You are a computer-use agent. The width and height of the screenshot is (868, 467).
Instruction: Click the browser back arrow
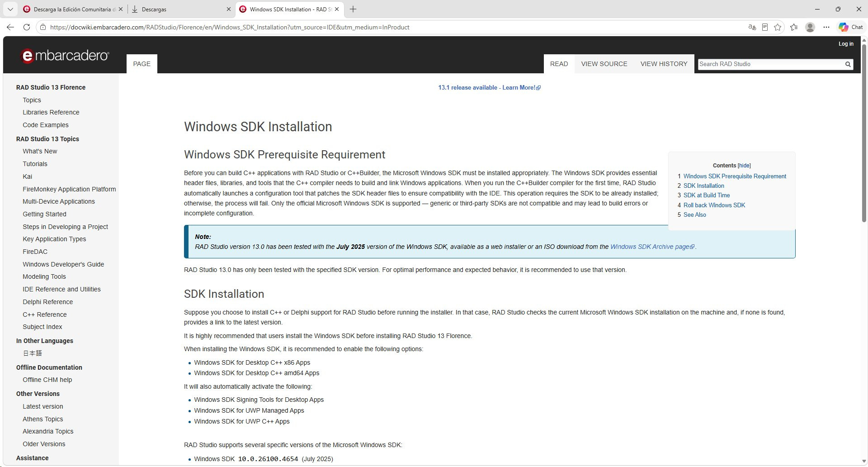(x=10, y=27)
